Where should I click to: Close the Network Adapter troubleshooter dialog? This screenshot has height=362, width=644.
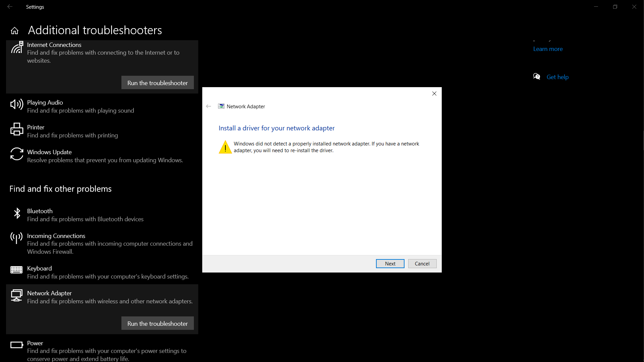point(434,94)
